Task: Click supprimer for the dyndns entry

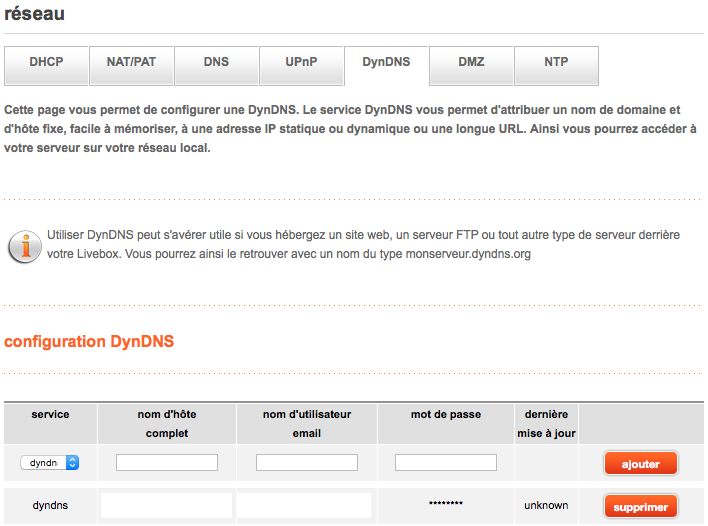Action: click(x=641, y=507)
